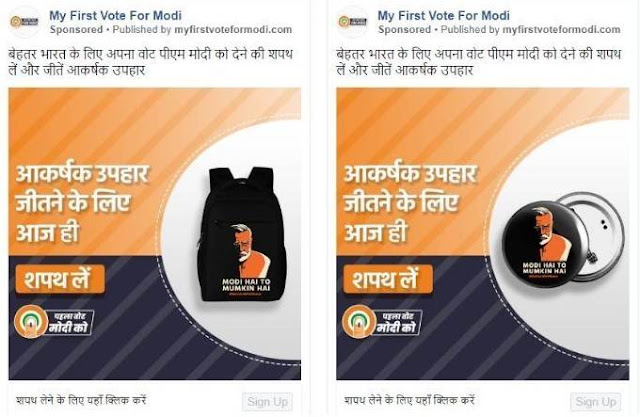Screen dimensions: 640x417
Task: Click 'Sponsored' label on left ad
Action: (76, 30)
